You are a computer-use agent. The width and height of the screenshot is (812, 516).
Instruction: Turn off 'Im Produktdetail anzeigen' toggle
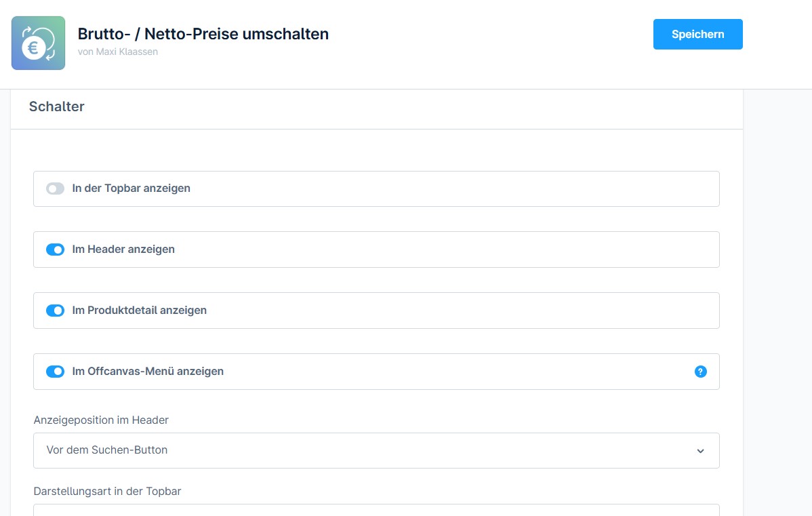55,311
